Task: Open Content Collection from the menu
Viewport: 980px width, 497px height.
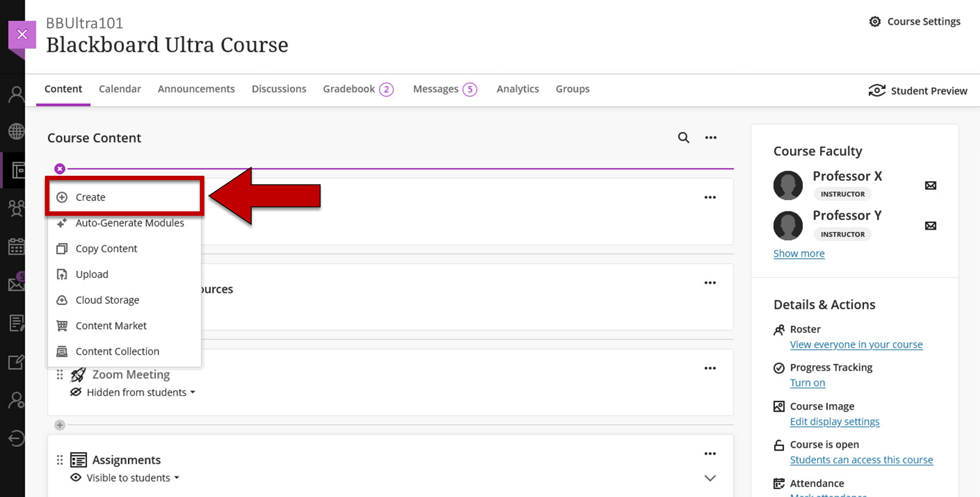Action: point(125,352)
